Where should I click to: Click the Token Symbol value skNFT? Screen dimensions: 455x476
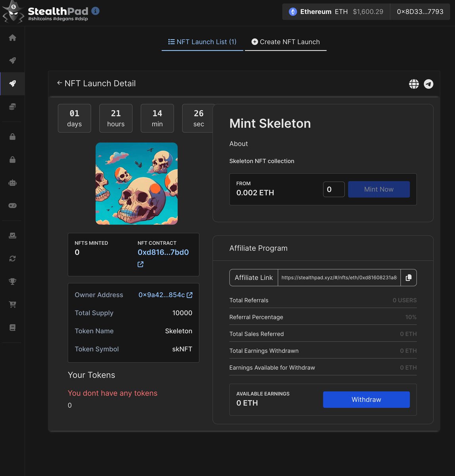[x=182, y=349]
